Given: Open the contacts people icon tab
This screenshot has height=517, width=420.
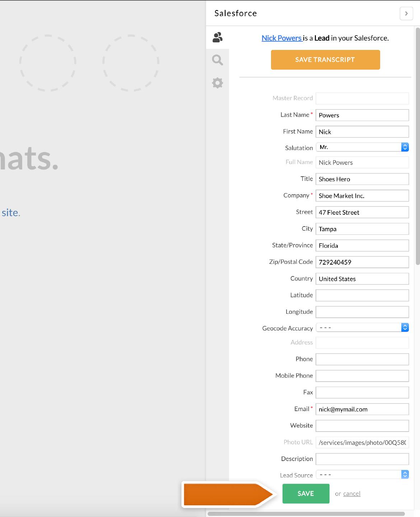Looking at the screenshot, I should [218, 37].
